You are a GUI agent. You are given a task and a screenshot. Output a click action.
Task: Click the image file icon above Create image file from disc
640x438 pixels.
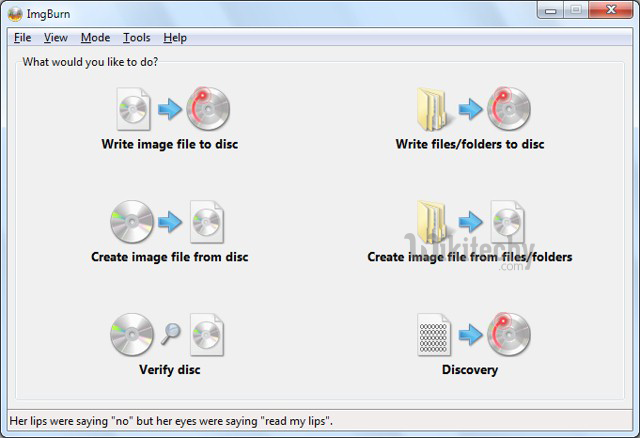tap(207, 222)
